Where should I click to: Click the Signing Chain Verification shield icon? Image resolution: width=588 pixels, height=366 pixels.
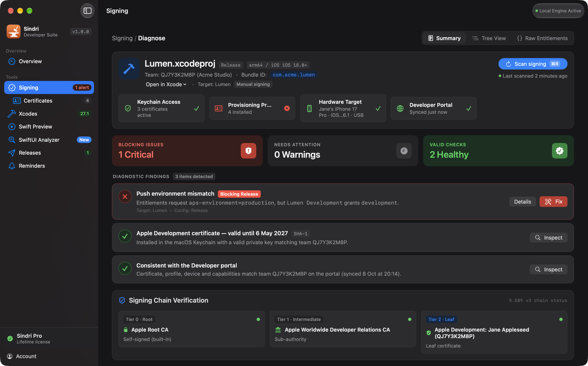pos(122,300)
